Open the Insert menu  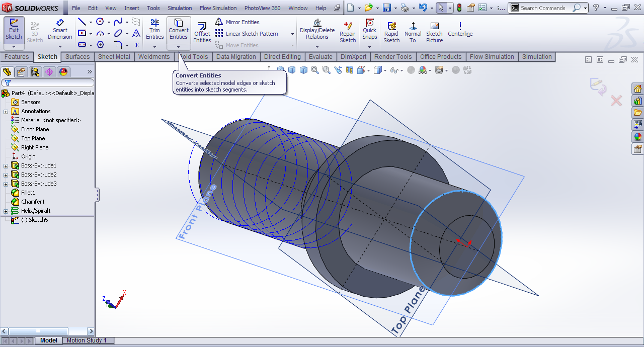tap(132, 8)
